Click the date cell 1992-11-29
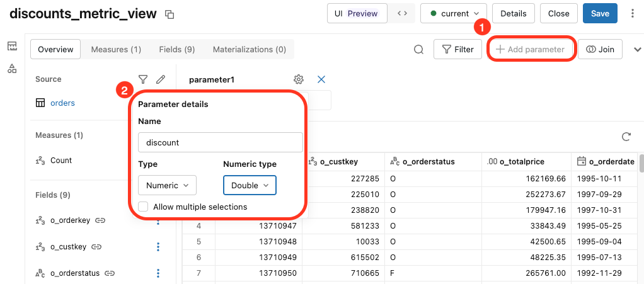The height and width of the screenshot is (284, 644). [x=599, y=273]
